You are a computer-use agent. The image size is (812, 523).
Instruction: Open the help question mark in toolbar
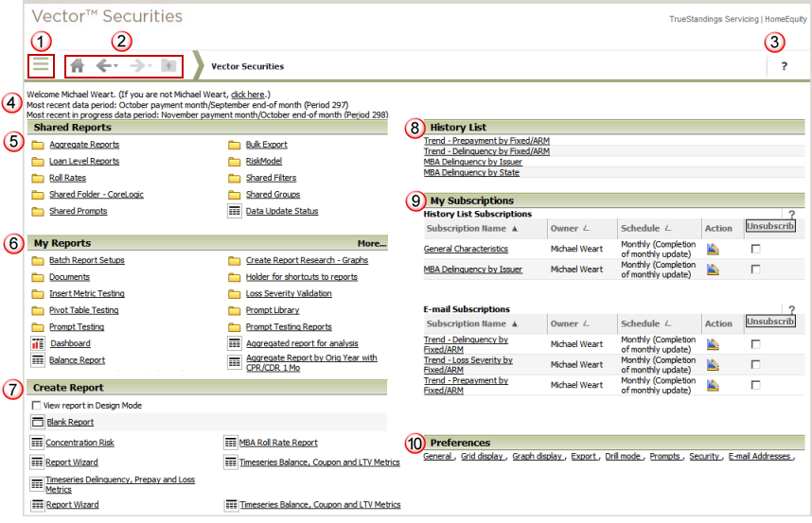point(784,66)
